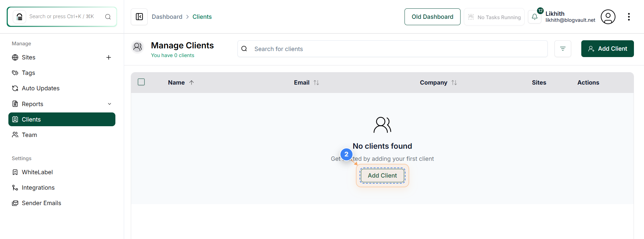Open WhiteLabel settings
Viewport: 644px width, 239px height.
tap(62, 172)
